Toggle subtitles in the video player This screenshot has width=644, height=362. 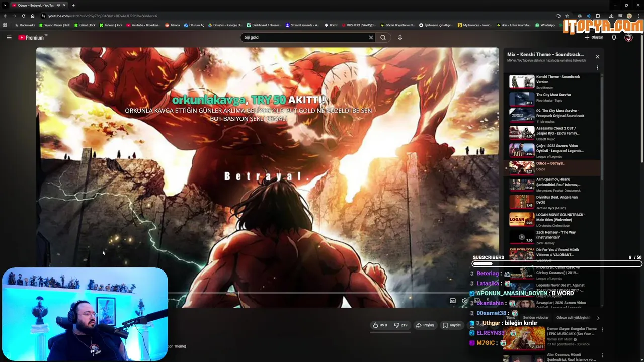coord(452,301)
